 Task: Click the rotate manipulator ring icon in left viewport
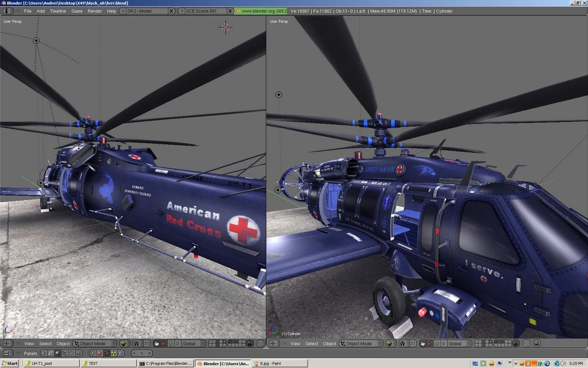[x=170, y=344]
